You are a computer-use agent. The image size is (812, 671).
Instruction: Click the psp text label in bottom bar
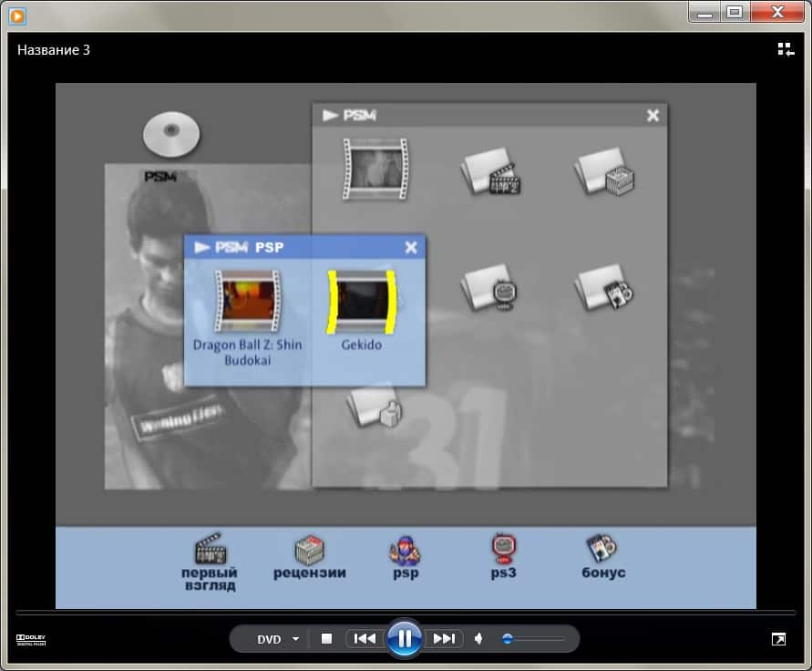[x=406, y=573]
